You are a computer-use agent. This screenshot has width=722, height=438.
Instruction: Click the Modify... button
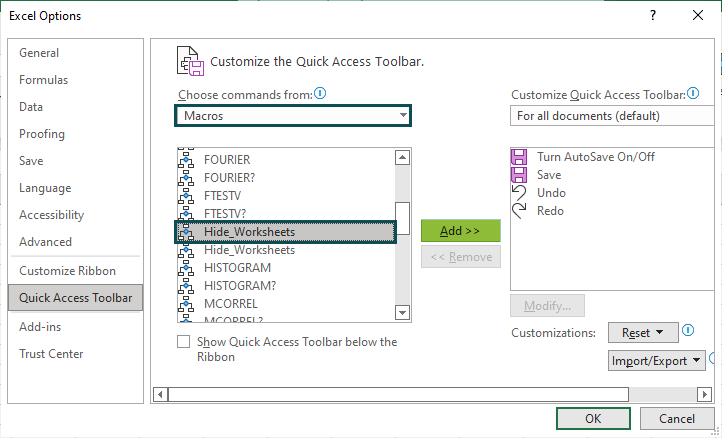click(547, 306)
